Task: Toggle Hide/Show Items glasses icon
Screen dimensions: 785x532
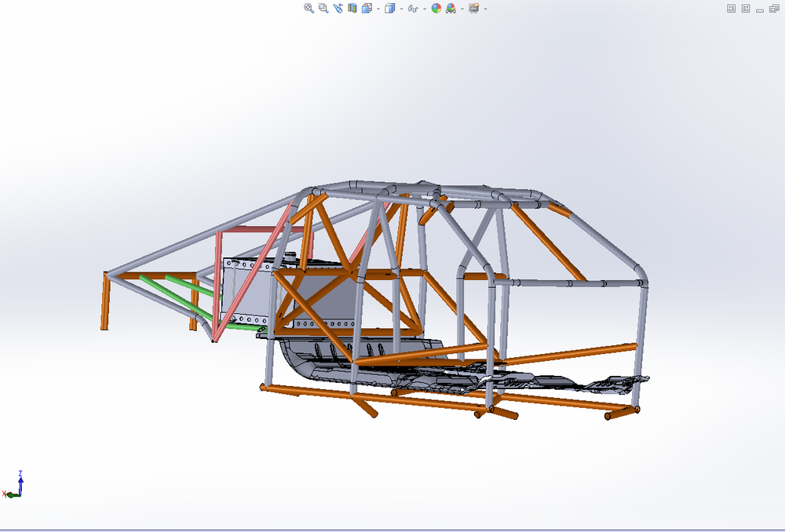Action: 412,8
